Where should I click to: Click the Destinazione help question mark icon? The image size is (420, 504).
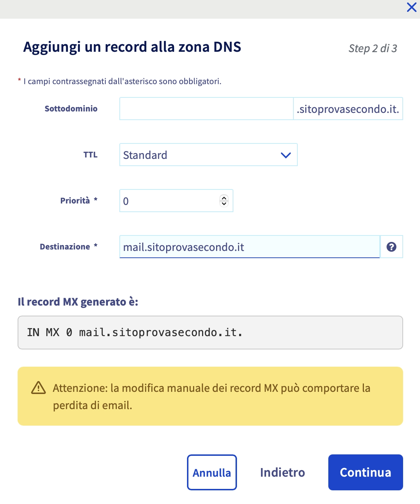391,247
